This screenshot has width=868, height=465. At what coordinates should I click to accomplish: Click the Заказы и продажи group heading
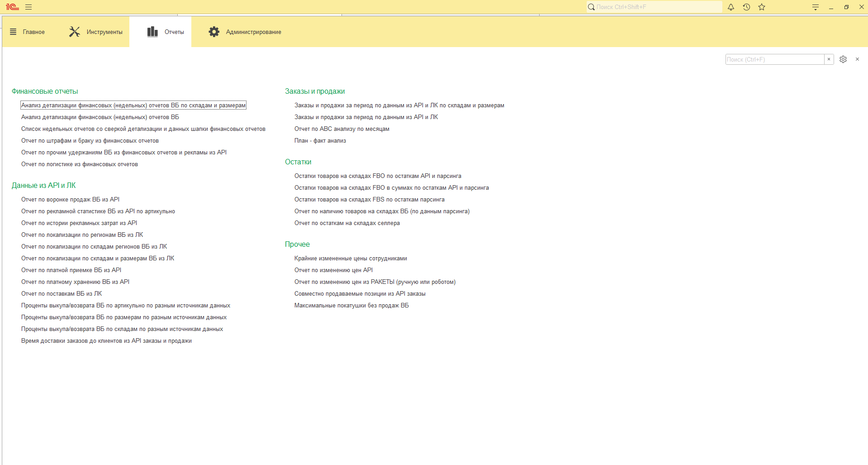315,91
